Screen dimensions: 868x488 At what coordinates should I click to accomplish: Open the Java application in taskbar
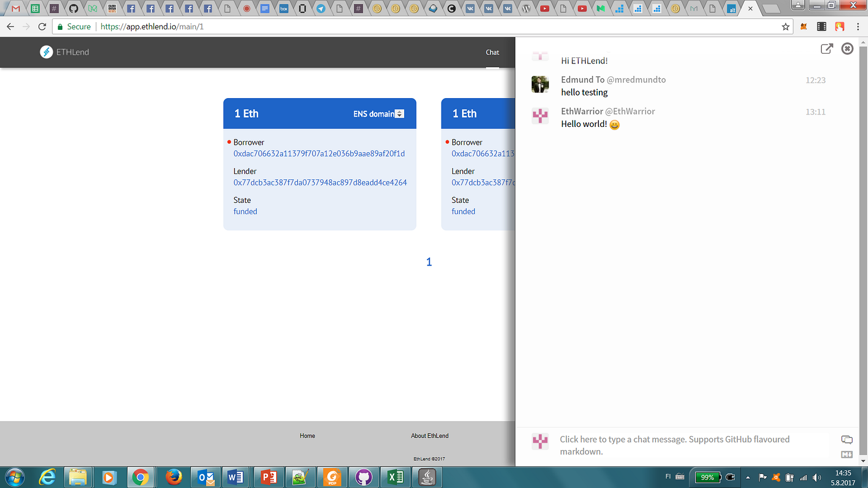tap(427, 478)
